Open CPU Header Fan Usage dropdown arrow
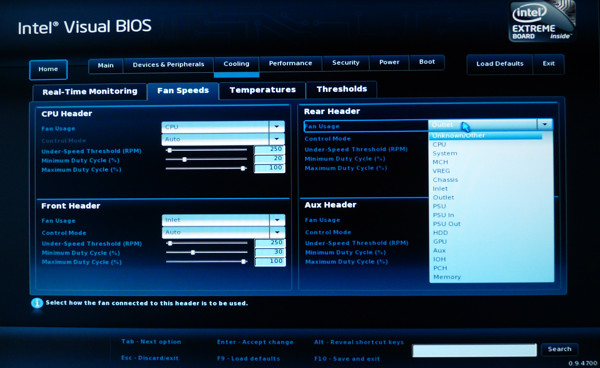The image size is (600, 368). point(277,127)
